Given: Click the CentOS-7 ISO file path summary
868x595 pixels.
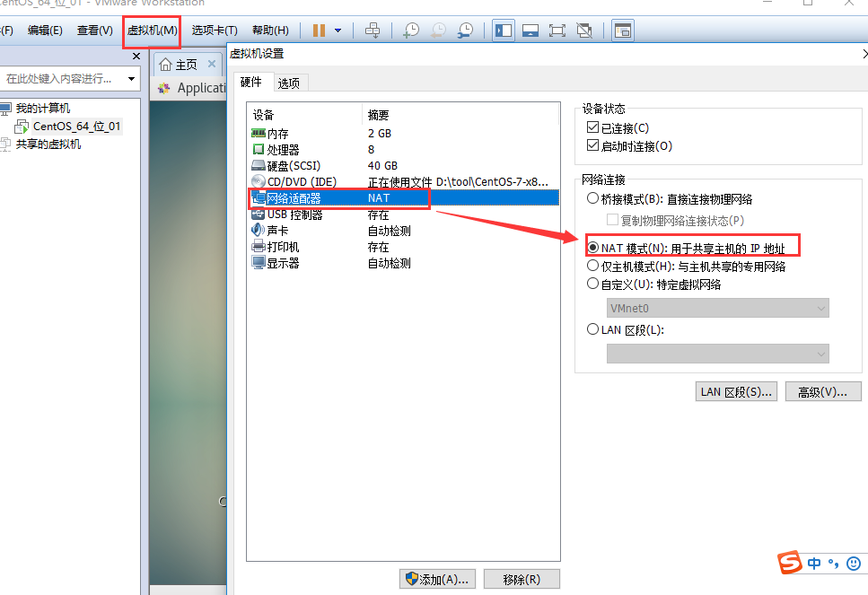Looking at the screenshot, I should tap(458, 181).
